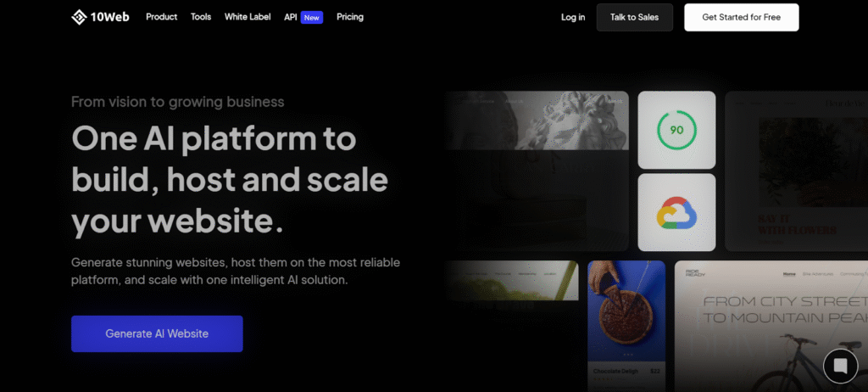Screen dimensions: 868x392
Task: Click the blue New badge
Action: pos(312,18)
